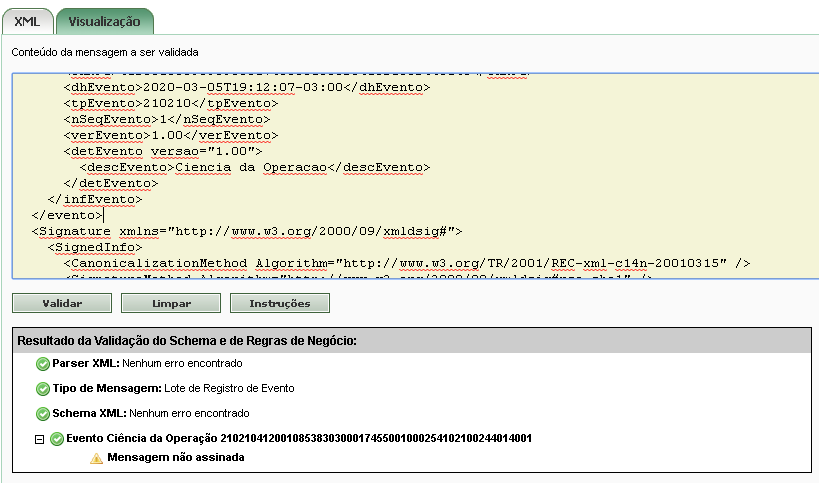
Task: Open the Instruções button
Action: tap(280, 303)
